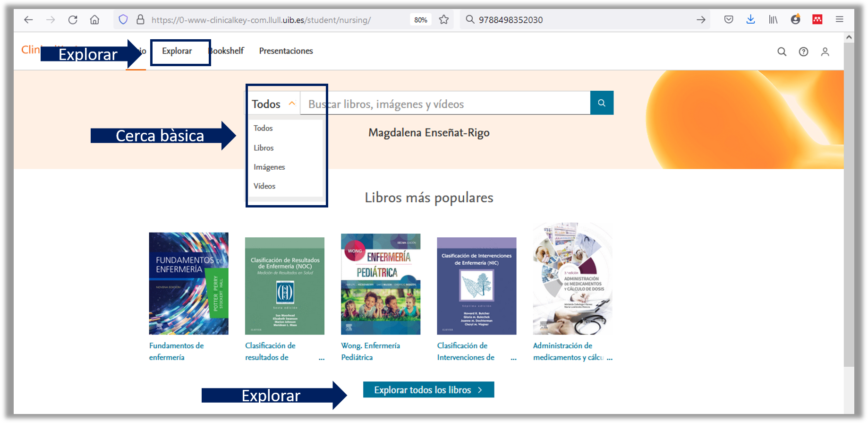Click the address bar URL
Screen dimensions: 868x423
point(261,20)
